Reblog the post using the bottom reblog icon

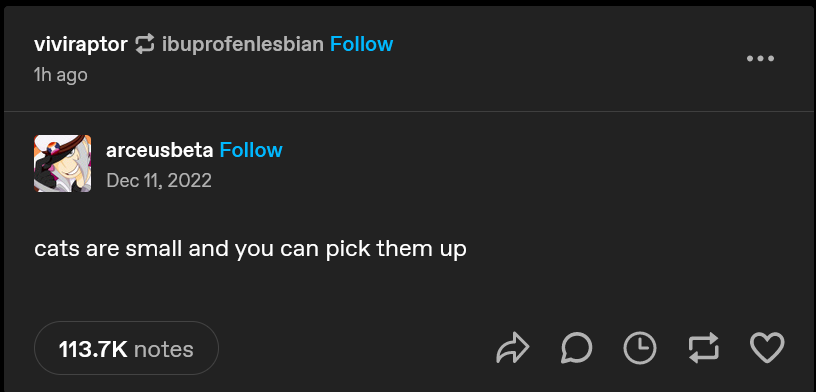(x=704, y=348)
